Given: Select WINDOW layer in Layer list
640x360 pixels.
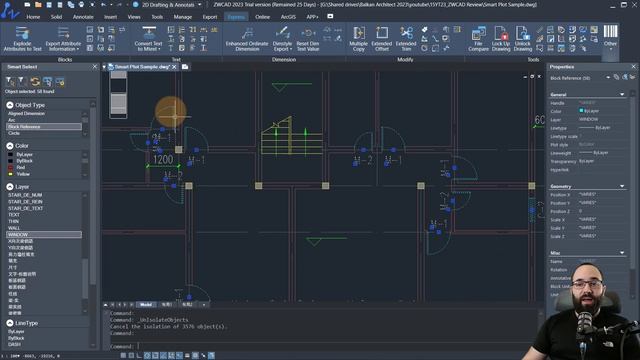Looking at the screenshot, I should tap(44, 235).
